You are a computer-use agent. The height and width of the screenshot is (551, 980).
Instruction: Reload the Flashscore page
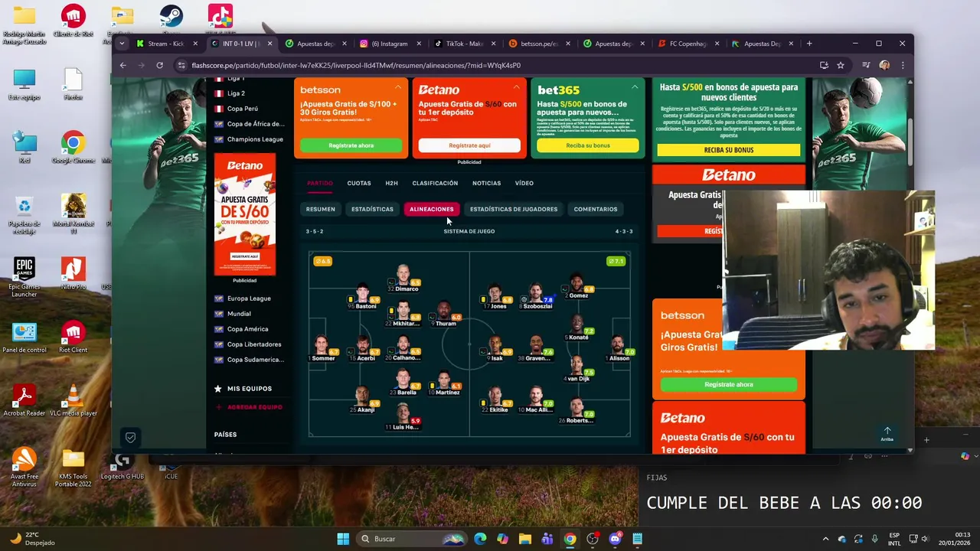pos(159,65)
